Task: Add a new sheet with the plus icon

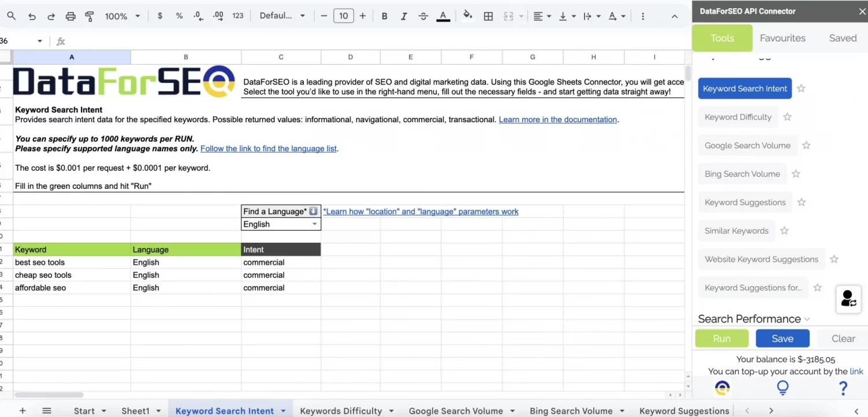Action: tap(23, 411)
